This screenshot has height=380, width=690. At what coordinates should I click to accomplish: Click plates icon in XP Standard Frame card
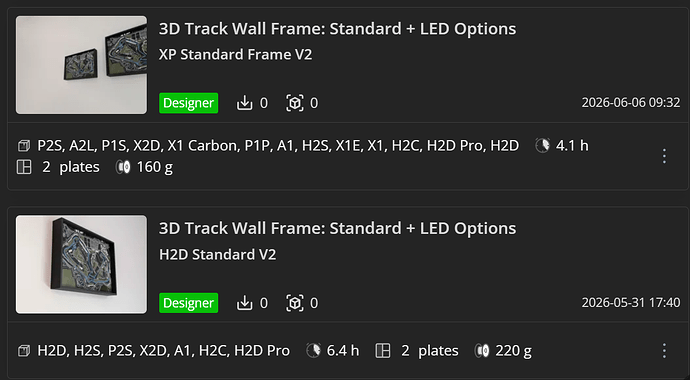click(x=24, y=167)
